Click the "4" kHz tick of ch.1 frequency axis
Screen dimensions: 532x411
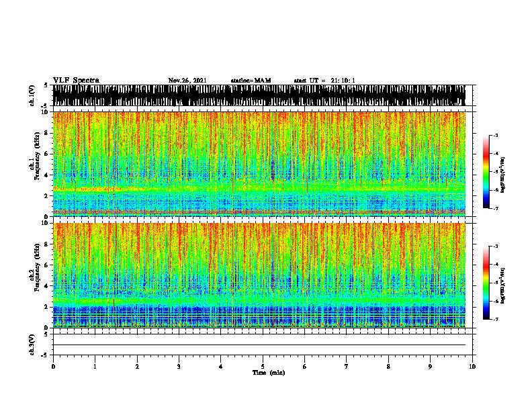pyautogui.click(x=46, y=175)
